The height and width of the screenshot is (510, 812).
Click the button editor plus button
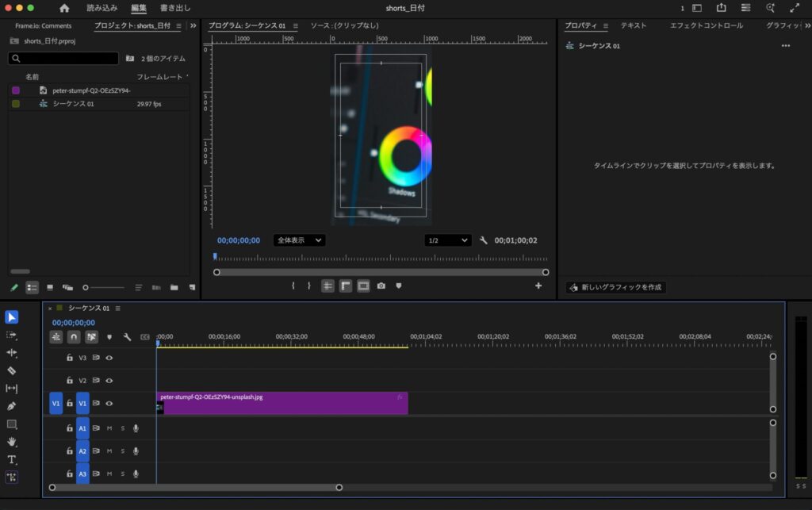pos(538,286)
